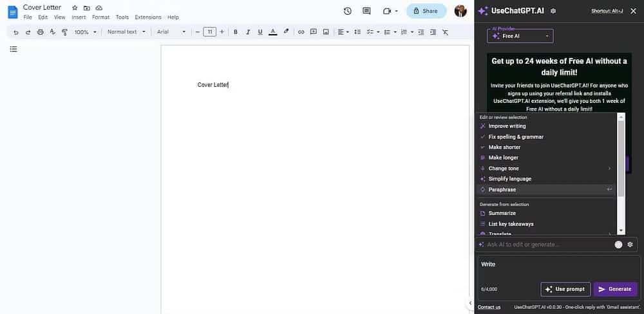Insert a link with link icon
Screen dimensions: 644x314
[301, 32]
